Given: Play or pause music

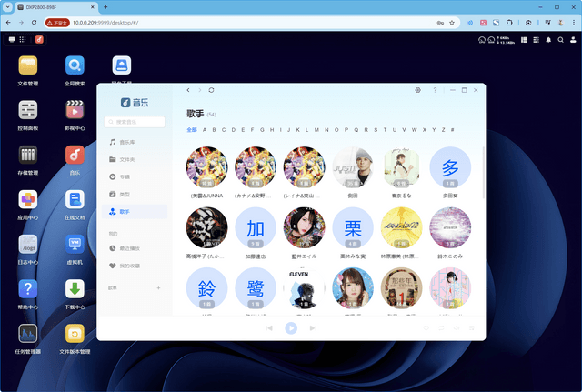Looking at the screenshot, I should pyautogui.click(x=291, y=328).
